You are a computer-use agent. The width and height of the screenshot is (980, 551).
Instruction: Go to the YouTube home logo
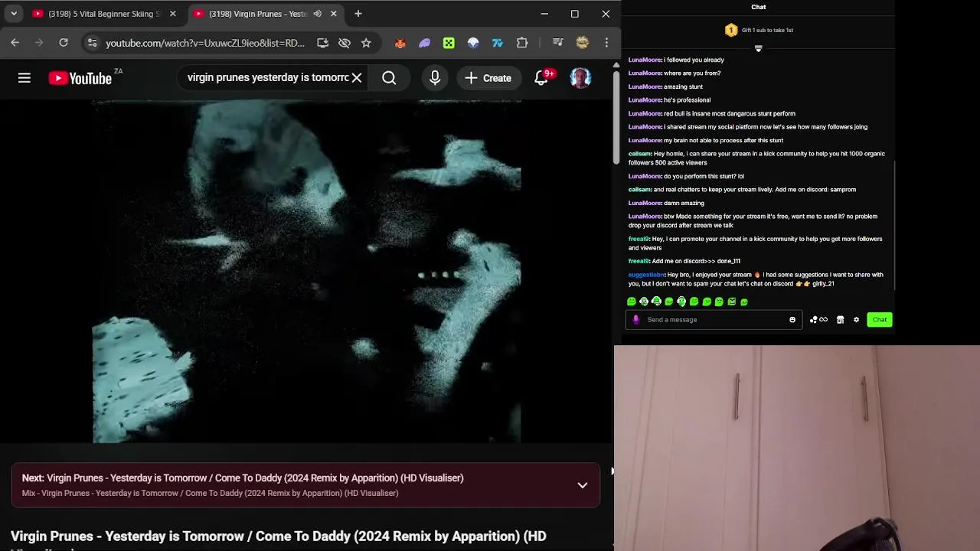[x=80, y=78]
